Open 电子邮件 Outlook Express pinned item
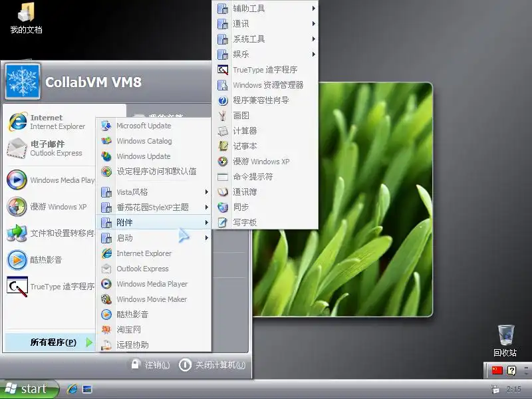Screen dimensions: 532x399 point(49,148)
